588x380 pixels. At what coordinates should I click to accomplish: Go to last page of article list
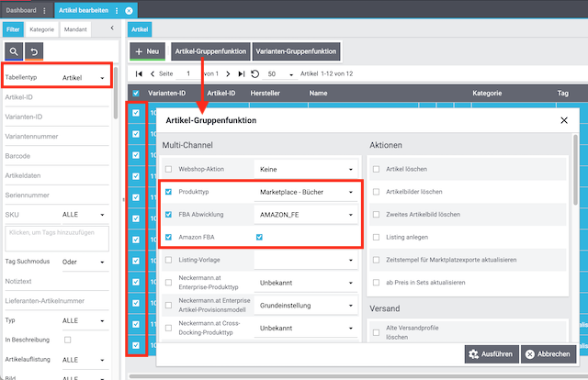[x=242, y=73]
